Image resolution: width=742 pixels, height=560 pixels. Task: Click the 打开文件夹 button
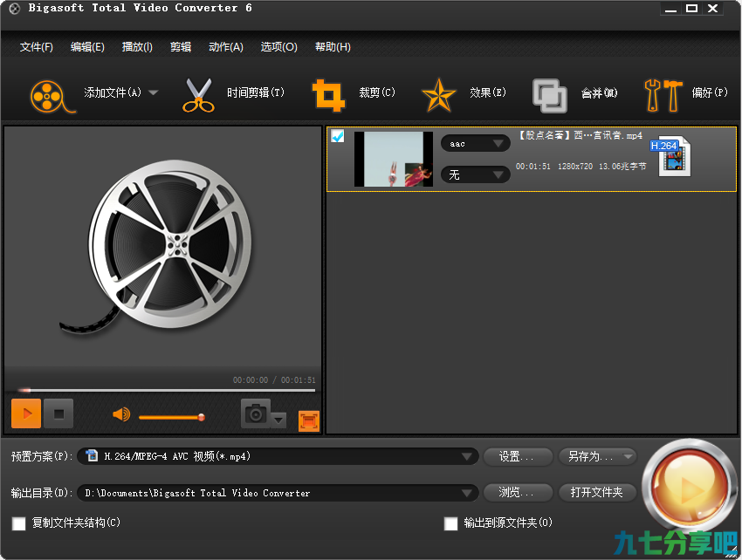[597, 493]
